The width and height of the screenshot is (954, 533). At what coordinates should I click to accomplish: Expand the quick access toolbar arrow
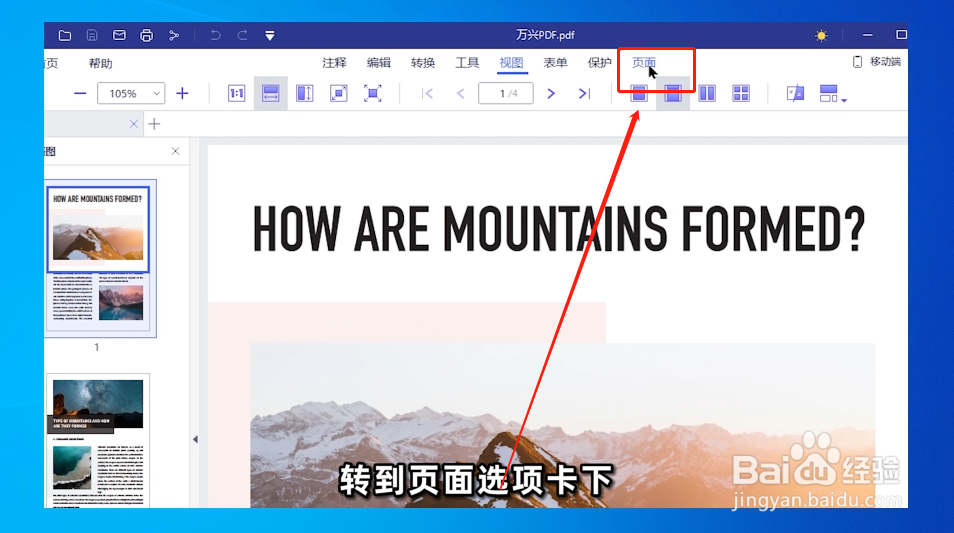pyautogui.click(x=270, y=36)
